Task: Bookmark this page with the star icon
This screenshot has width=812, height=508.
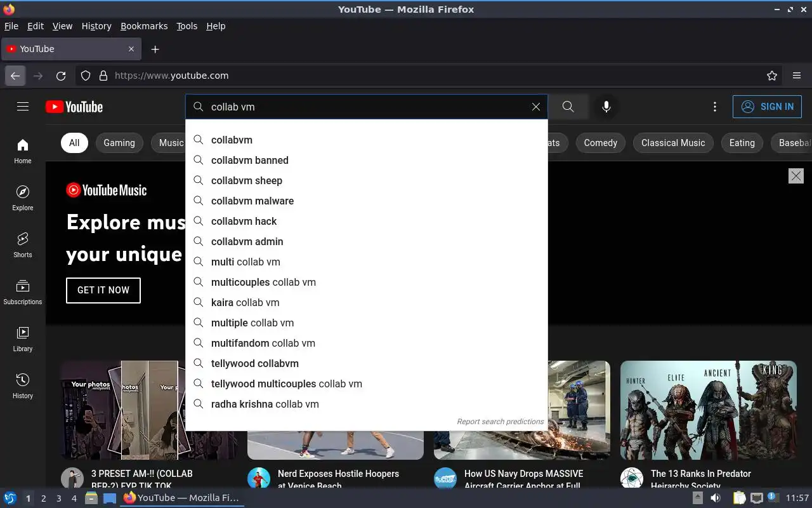Action: coord(772,76)
